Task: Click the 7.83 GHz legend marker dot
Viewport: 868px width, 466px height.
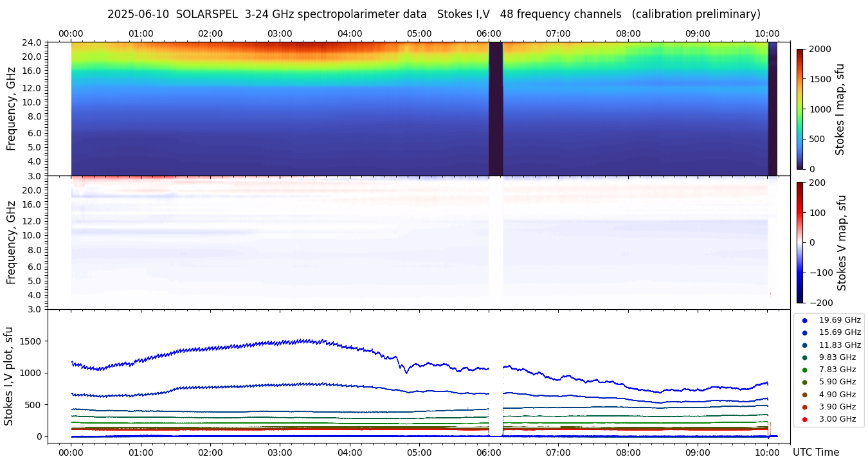Action: coord(804,370)
